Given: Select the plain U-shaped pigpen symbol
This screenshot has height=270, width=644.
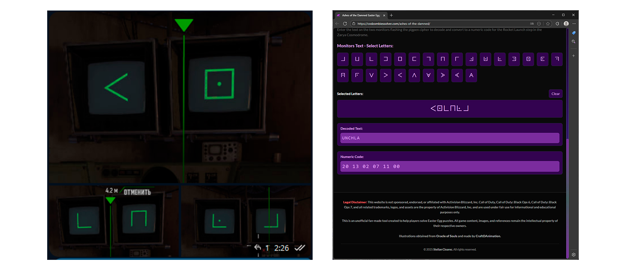Looking at the screenshot, I should (357, 59).
